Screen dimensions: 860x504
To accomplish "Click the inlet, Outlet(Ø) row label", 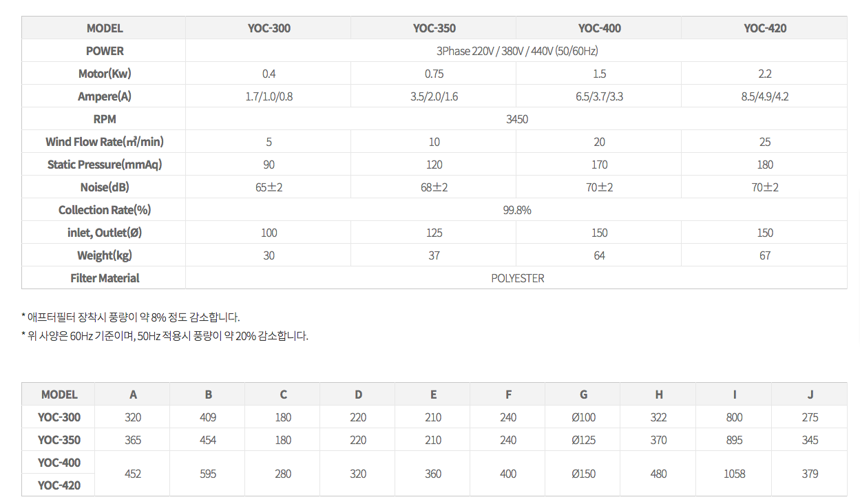I will tap(105, 233).
